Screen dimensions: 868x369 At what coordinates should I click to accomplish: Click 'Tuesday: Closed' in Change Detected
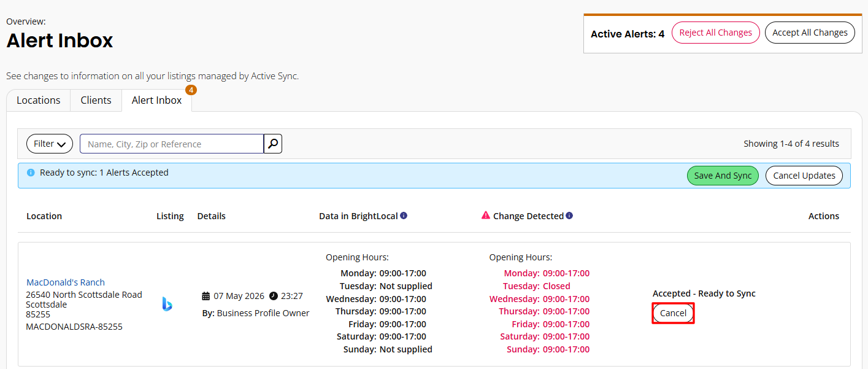(x=537, y=286)
